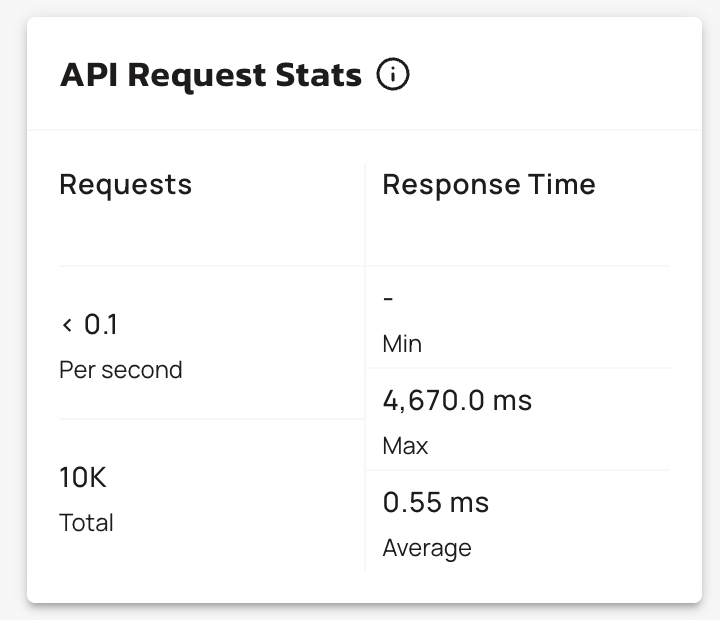
Task: Click the info icon beside API Request Stats
Action: point(393,75)
